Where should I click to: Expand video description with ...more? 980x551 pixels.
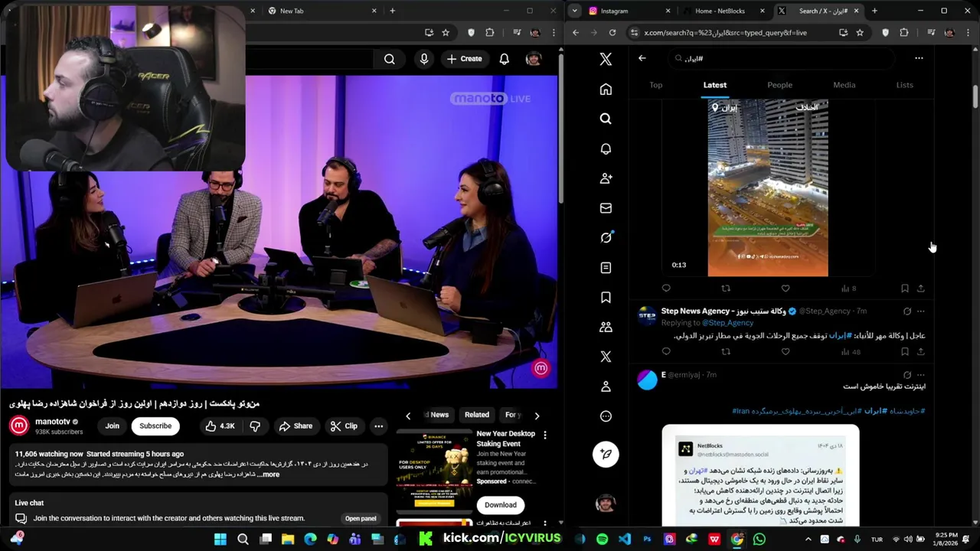(268, 474)
